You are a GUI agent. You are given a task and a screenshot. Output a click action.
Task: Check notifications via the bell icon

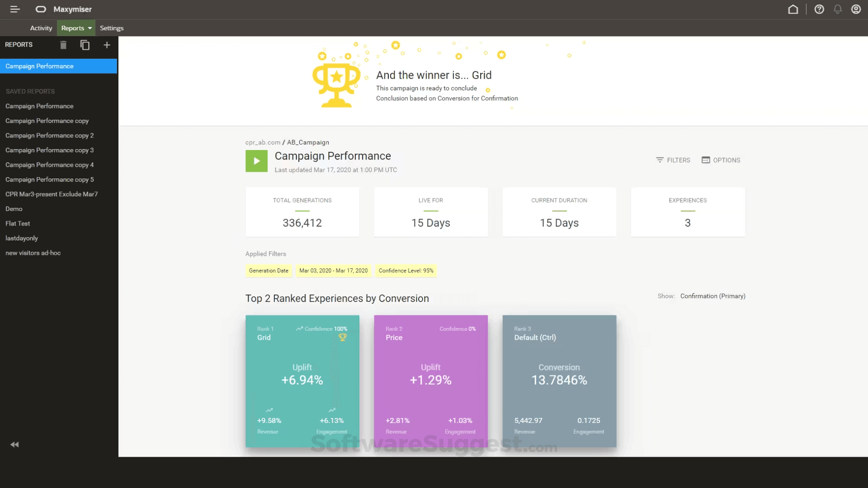click(838, 9)
